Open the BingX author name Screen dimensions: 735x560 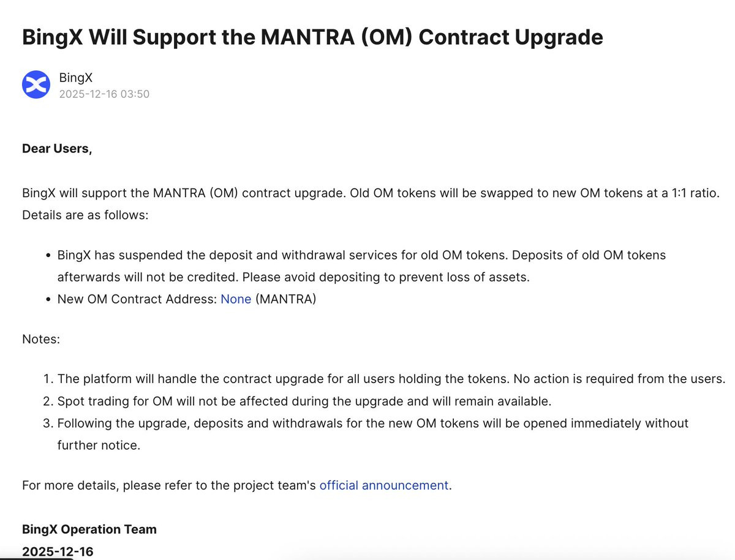click(76, 78)
